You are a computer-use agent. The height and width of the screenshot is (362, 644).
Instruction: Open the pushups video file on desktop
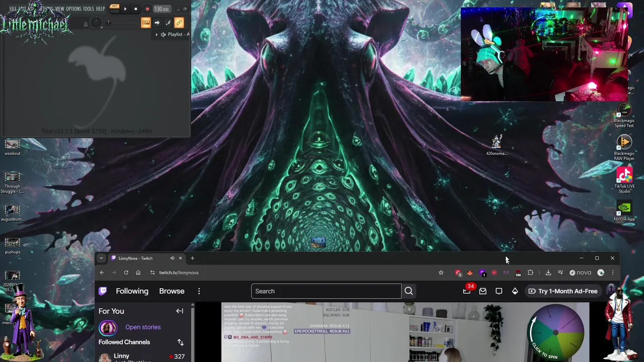coord(13,246)
